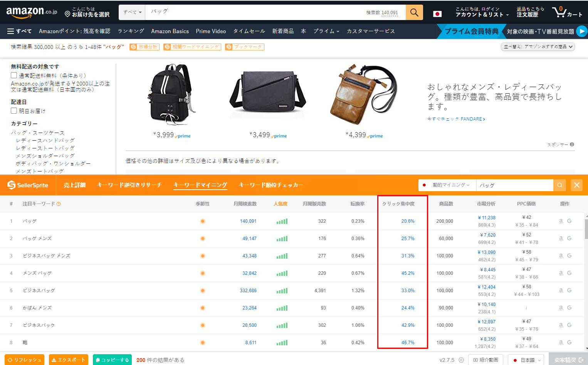Close the SellerSprite panel
The height and width of the screenshot is (365, 588).
coord(577,185)
